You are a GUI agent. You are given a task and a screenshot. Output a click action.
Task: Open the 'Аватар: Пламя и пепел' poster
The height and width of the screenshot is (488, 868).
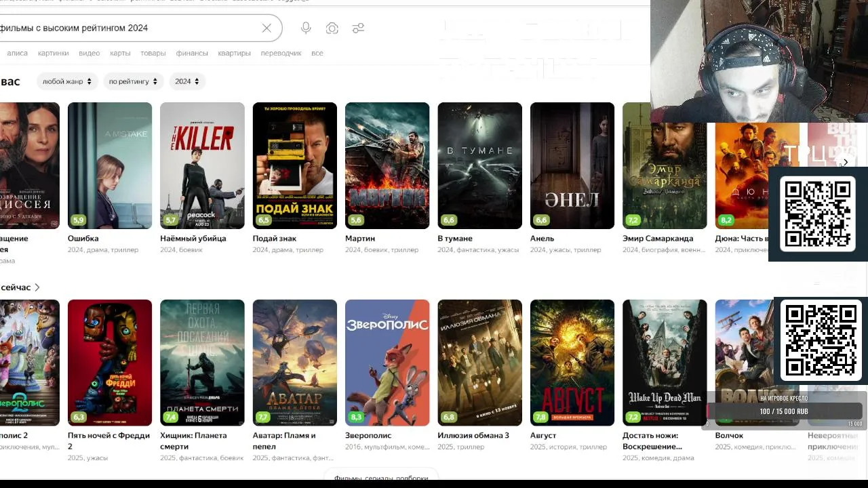coord(294,363)
